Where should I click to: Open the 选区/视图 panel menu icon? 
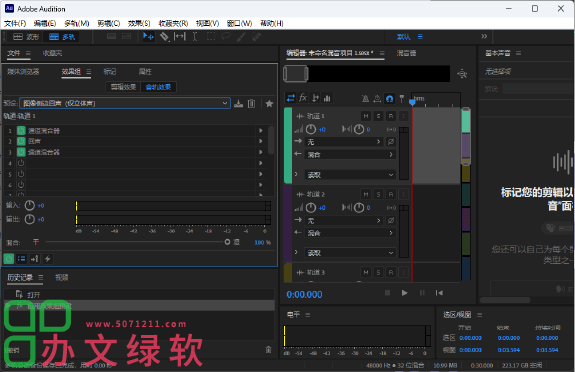pyautogui.click(x=480, y=315)
